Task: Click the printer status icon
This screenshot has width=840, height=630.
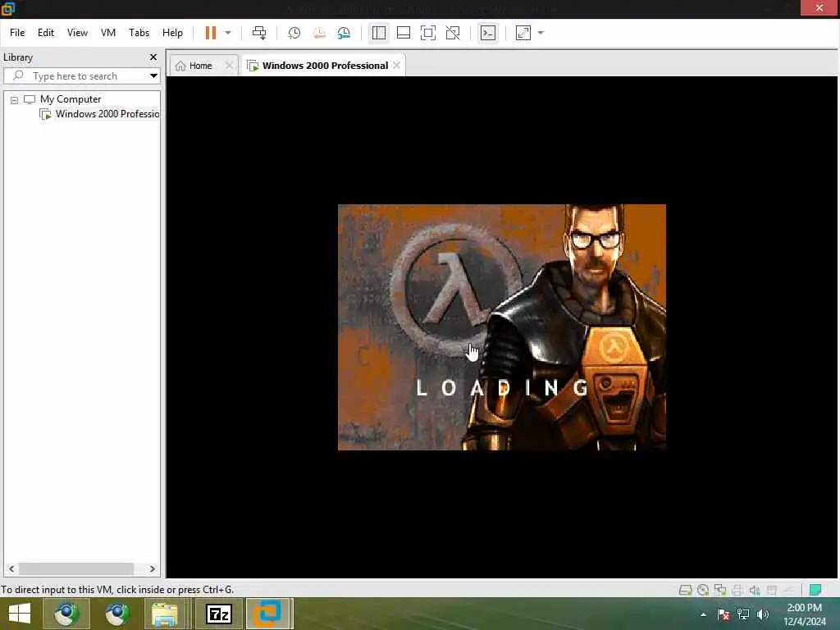Action: pyautogui.click(x=737, y=590)
